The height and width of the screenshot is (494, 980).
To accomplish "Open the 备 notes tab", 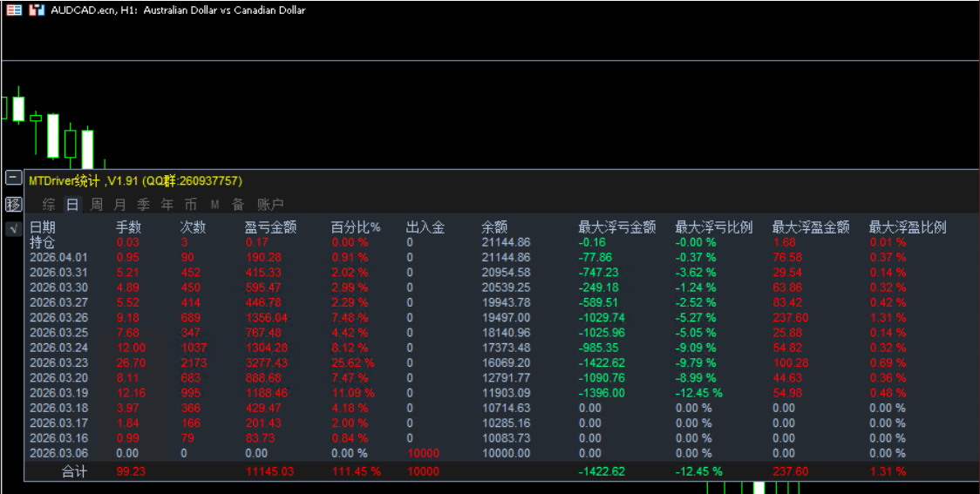I will 238,205.
